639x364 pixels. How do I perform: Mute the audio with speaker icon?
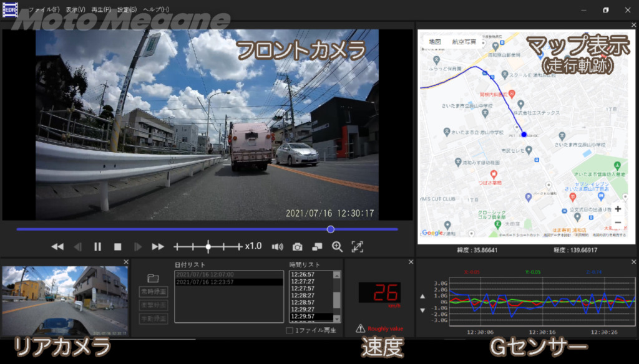(x=277, y=247)
